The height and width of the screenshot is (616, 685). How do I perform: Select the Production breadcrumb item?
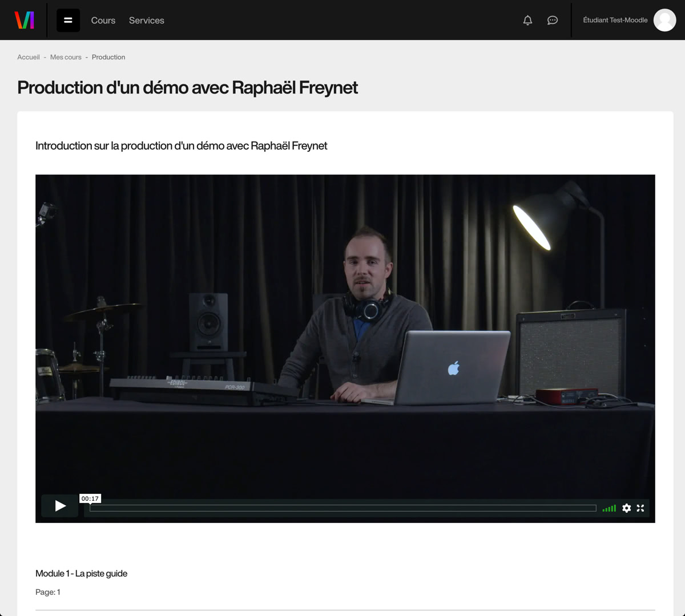click(x=108, y=57)
